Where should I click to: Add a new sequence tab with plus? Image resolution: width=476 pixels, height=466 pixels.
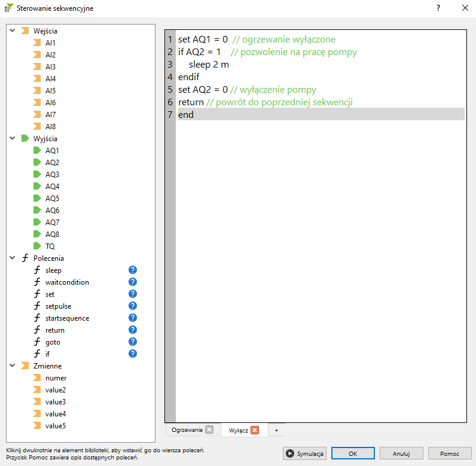pos(276,430)
